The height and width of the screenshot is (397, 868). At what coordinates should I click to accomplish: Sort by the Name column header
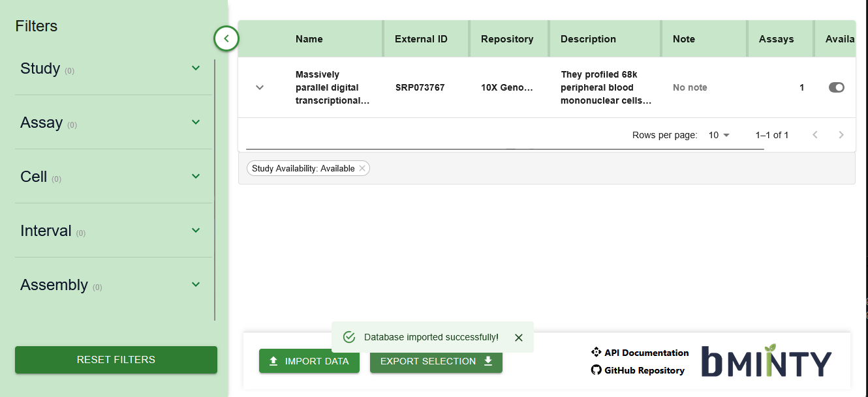click(309, 38)
